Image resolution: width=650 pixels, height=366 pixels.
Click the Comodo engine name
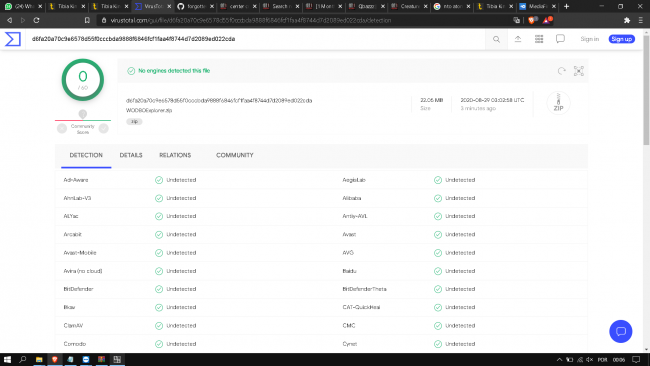click(75, 344)
